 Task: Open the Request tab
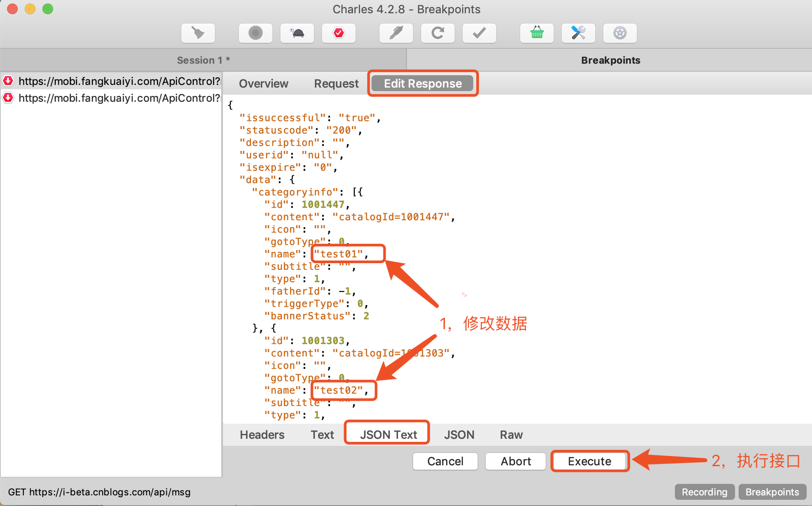pyautogui.click(x=336, y=84)
